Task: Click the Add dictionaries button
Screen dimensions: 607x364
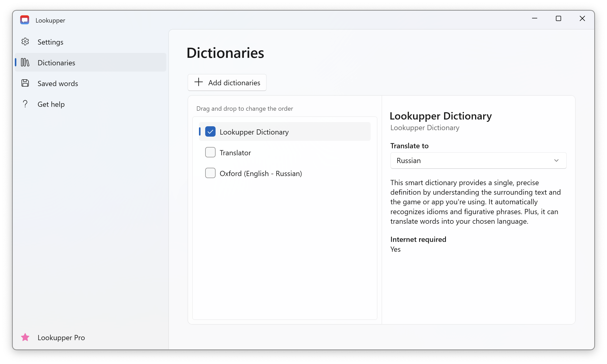Action: (227, 82)
